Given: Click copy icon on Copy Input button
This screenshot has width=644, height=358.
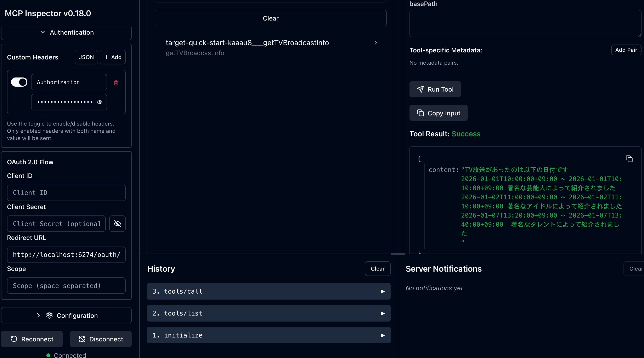Looking at the screenshot, I should point(420,113).
